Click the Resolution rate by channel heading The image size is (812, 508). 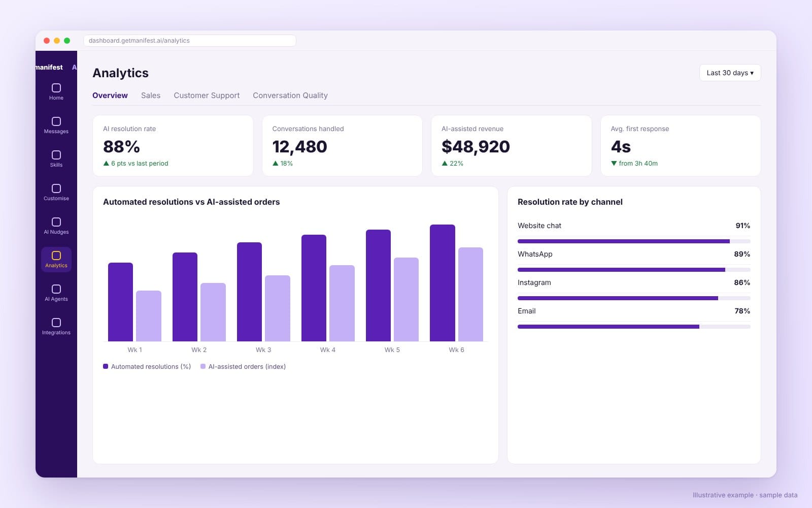570,202
